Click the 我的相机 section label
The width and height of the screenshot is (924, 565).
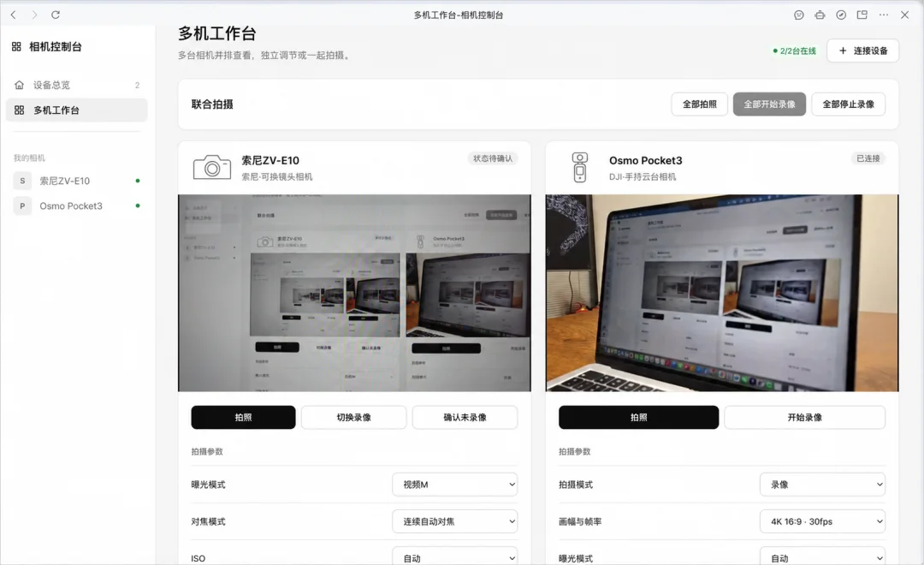click(x=29, y=158)
